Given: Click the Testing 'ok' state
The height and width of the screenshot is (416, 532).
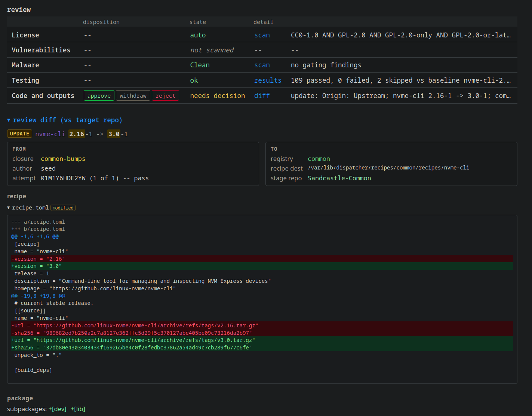Looking at the screenshot, I should tap(194, 80).
